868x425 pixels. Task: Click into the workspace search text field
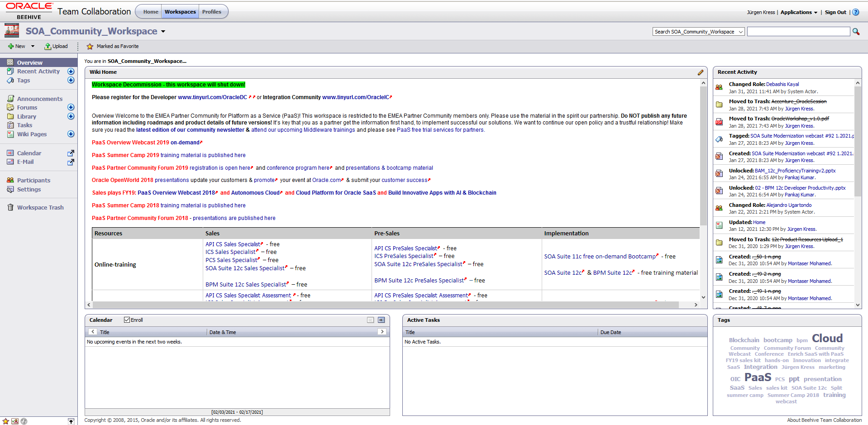(x=798, y=32)
